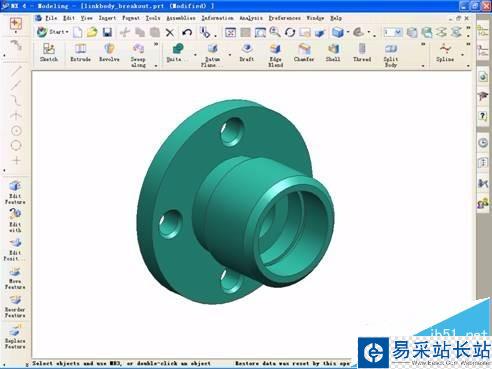This screenshot has height=369, width=492.
Task: Save the part with floppy icon
Action: pyautogui.click(x=107, y=32)
